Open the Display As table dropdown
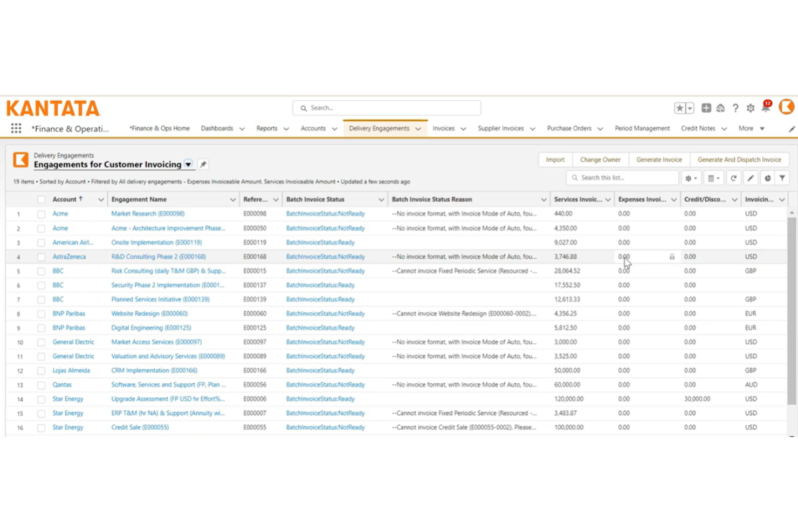This screenshot has height=532, width=798. 713,178
